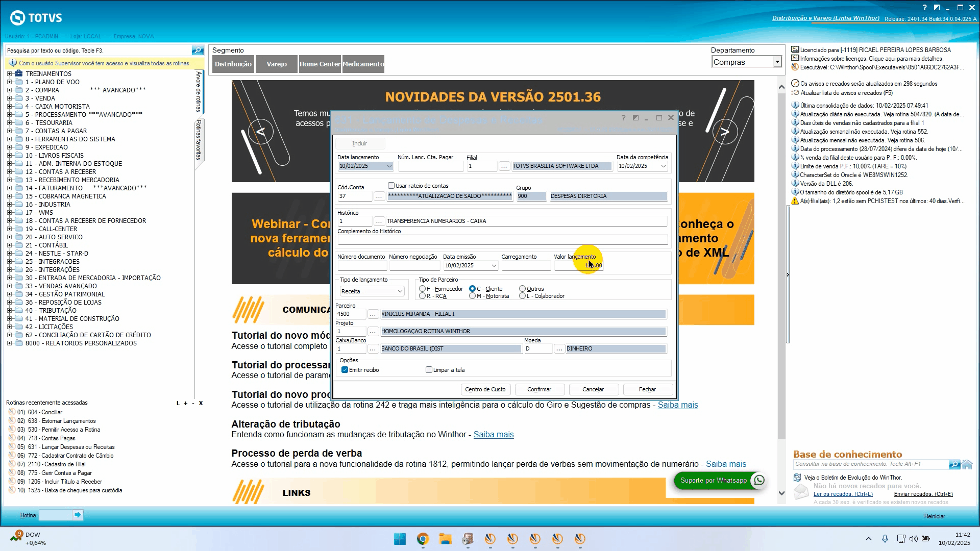
Task: Click the Rotina go arrow button
Action: pyautogui.click(x=78, y=515)
